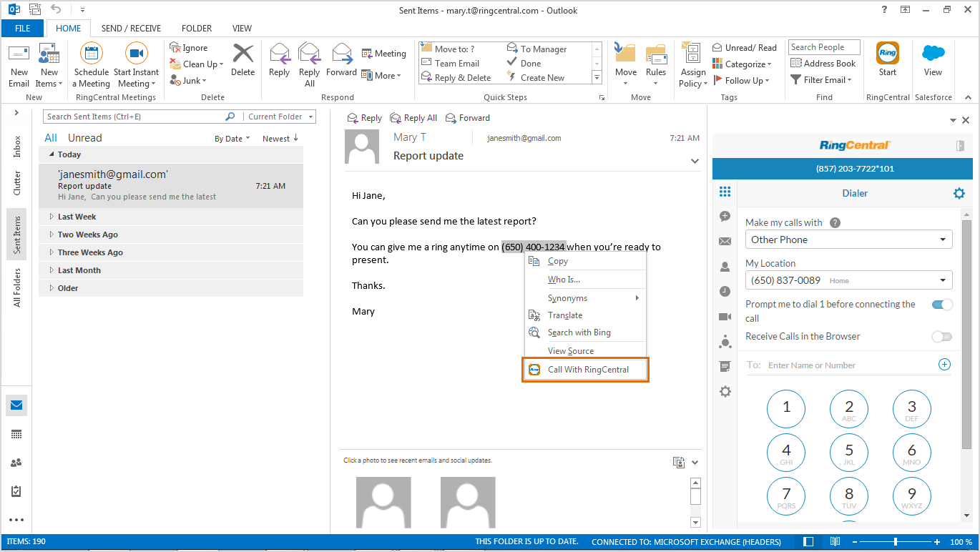This screenshot has width=980, height=552.
Task: Open the Make my calls with dropdown
Action: click(x=848, y=240)
